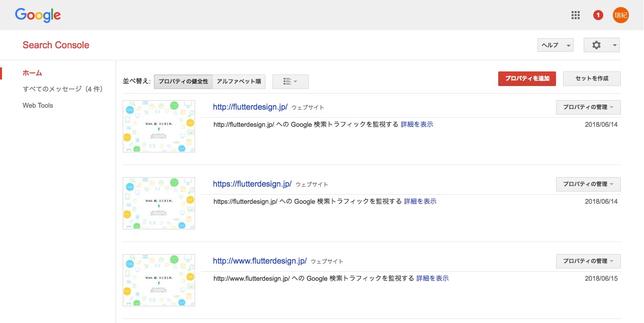This screenshot has height=323, width=644.
Task: Click the 並べ替え: label
Action: 137,82
